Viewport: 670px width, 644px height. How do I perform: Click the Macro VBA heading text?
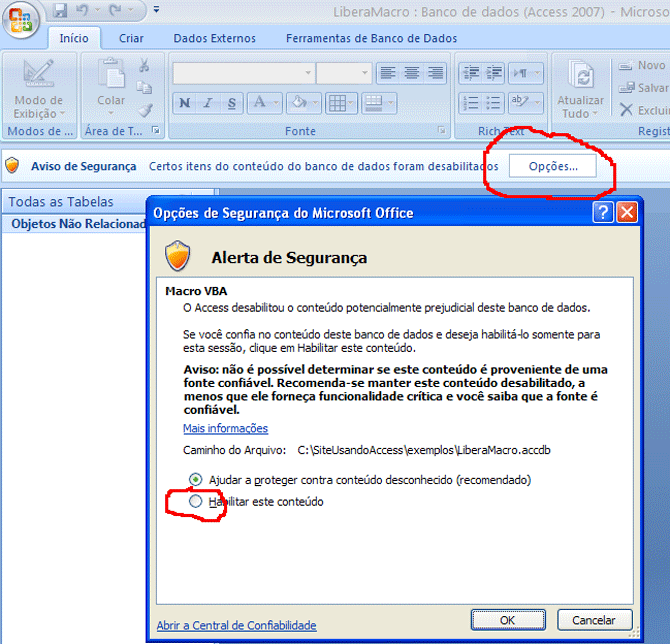pyautogui.click(x=196, y=291)
